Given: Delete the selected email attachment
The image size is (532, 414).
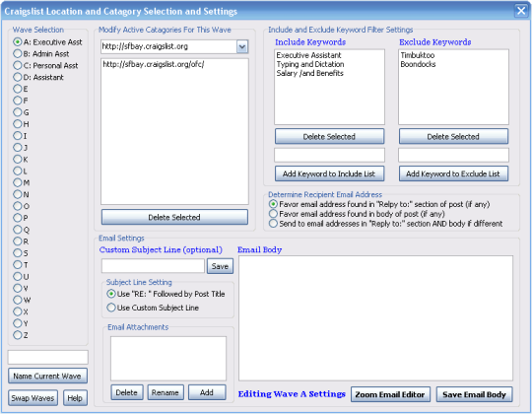Looking at the screenshot, I should (x=127, y=392).
